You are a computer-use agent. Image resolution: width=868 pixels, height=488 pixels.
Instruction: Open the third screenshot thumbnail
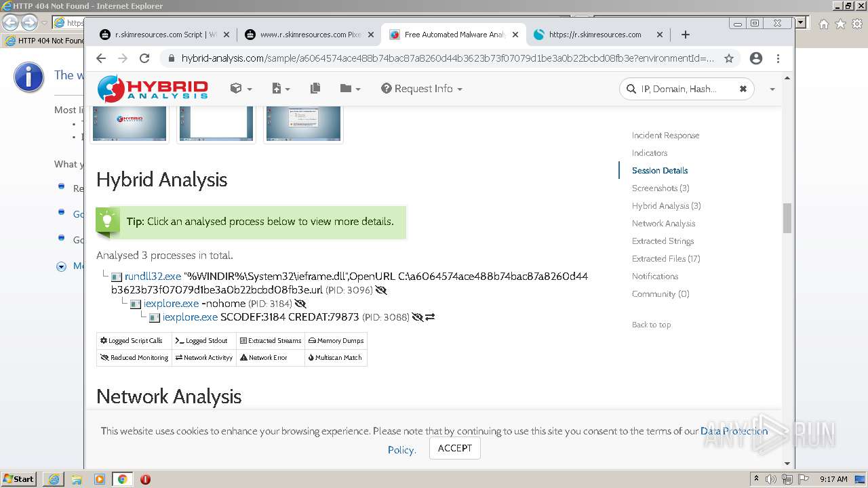[x=303, y=123]
